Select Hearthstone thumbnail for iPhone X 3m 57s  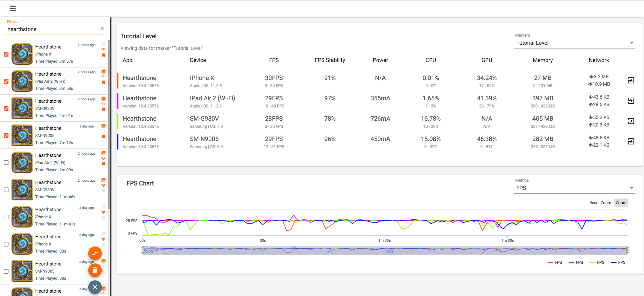tap(22, 54)
